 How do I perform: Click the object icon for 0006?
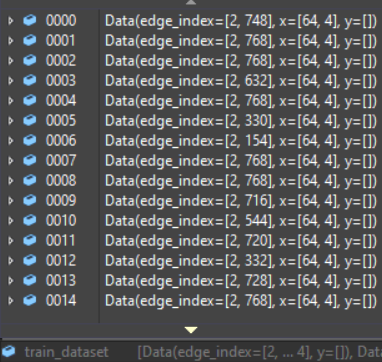tap(30, 141)
